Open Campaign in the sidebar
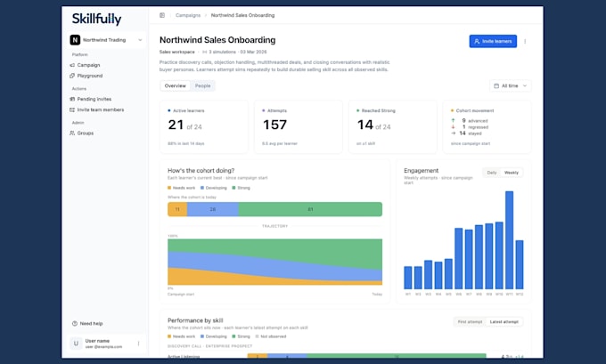 [88, 65]
